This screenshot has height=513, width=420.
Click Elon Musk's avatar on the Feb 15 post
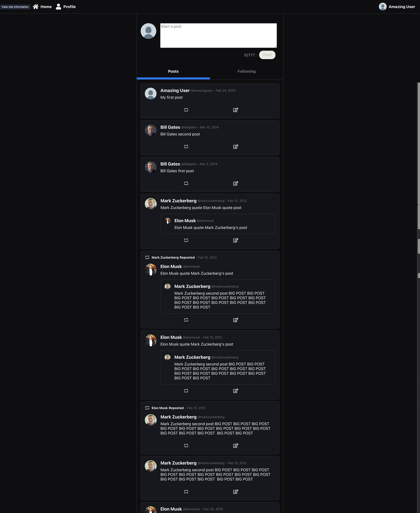coord(151,340)
